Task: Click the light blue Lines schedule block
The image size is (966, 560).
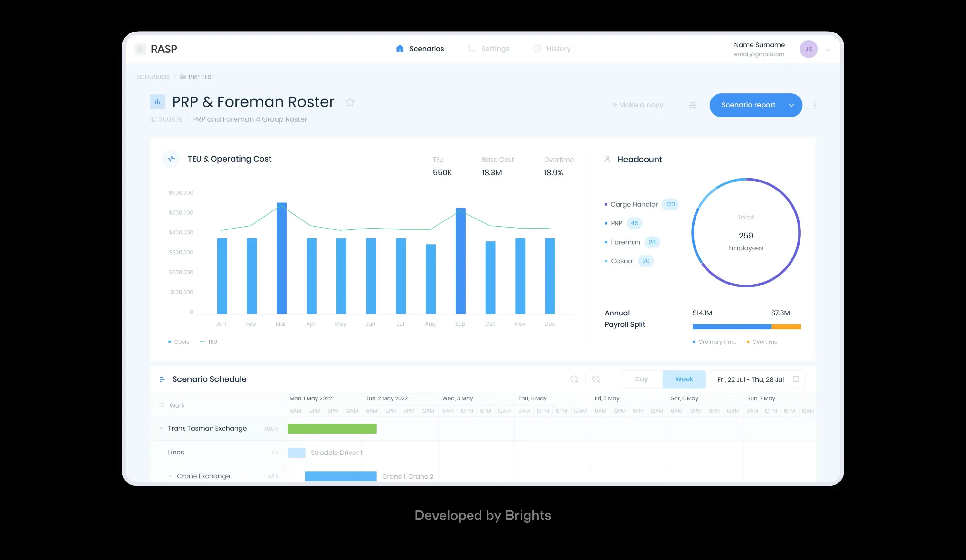Action: [296, 453]
